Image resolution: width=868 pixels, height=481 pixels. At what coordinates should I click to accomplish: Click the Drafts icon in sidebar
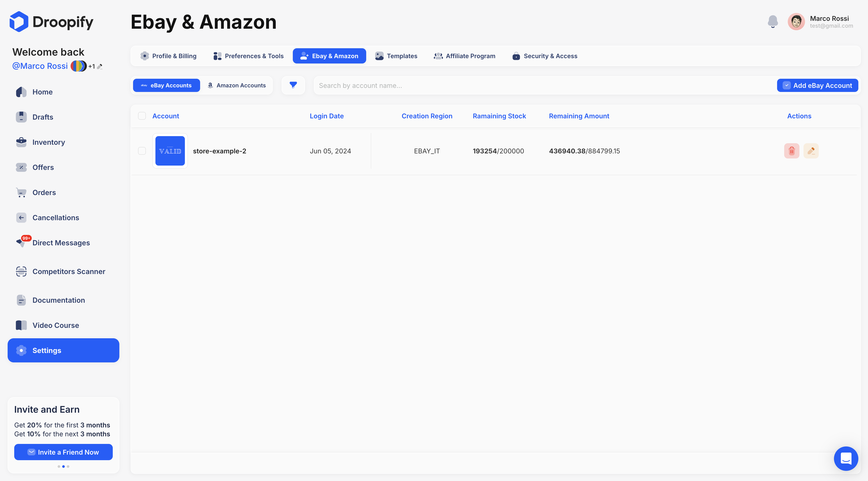pyautogui.click(x=21, y=117)
